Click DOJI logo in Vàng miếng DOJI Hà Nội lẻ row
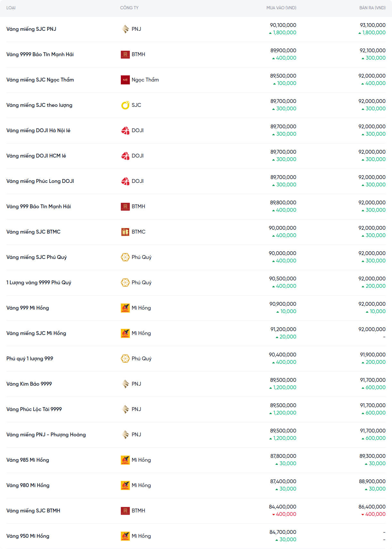 pos(125,131)
